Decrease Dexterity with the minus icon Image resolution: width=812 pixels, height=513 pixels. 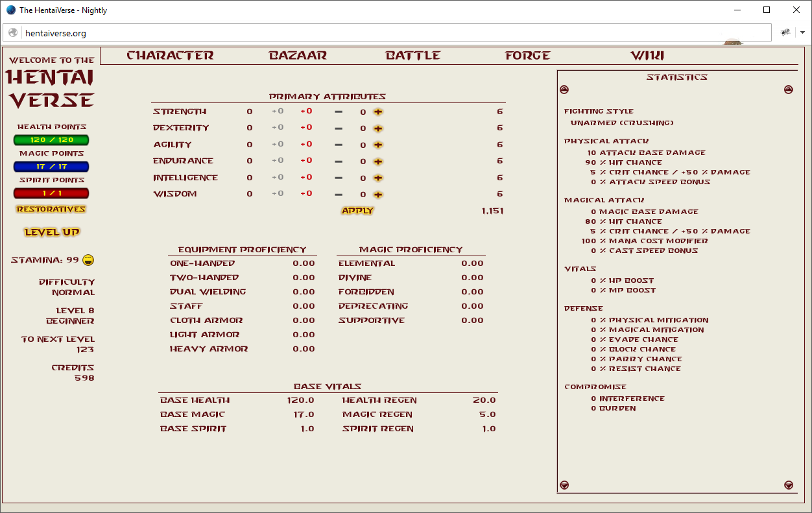339,128
